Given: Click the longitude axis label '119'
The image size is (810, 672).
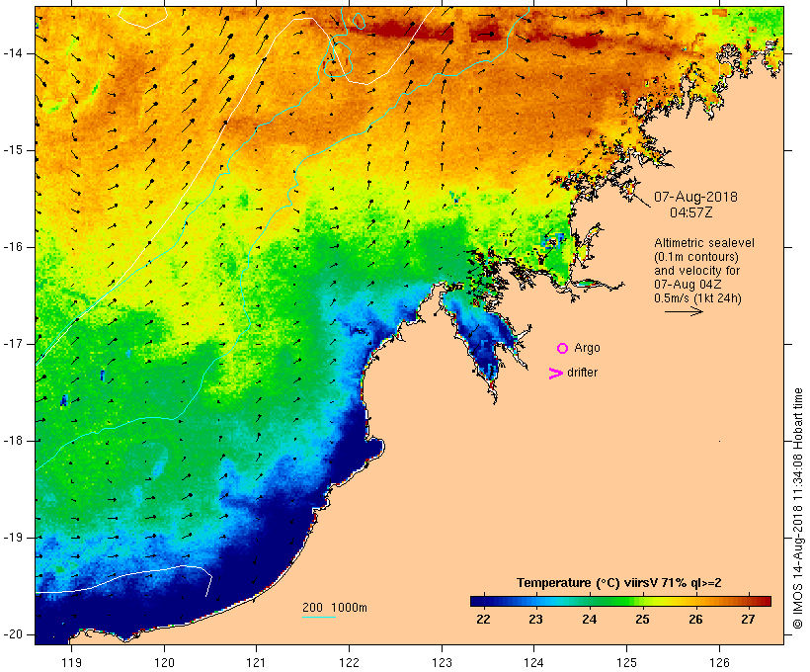Looking at the screenshot, I should 71,662.
